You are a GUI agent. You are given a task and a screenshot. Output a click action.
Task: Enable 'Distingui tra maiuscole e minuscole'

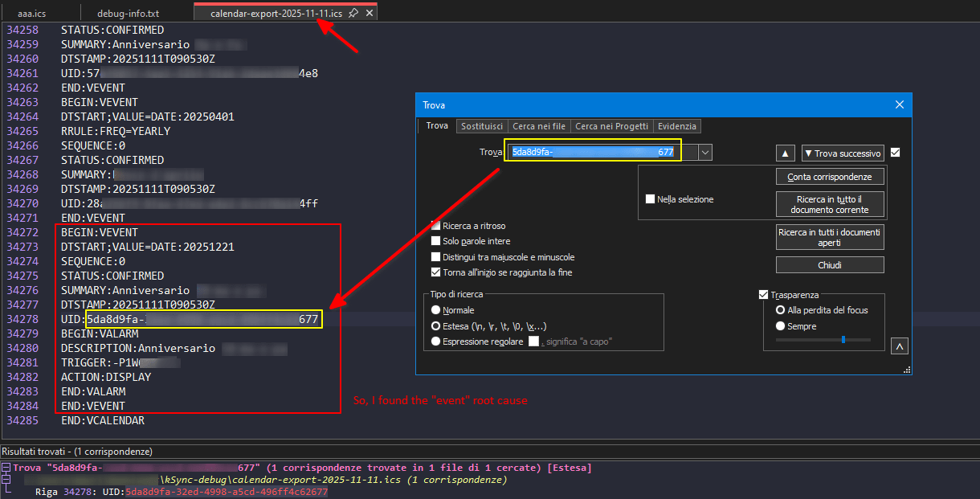(436, 257)
